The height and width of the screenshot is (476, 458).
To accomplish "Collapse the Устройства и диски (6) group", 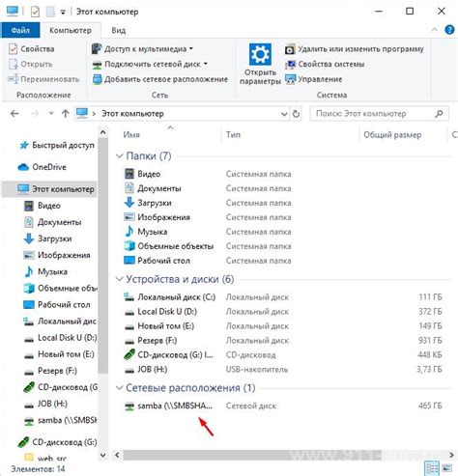I will click(119, 279).
